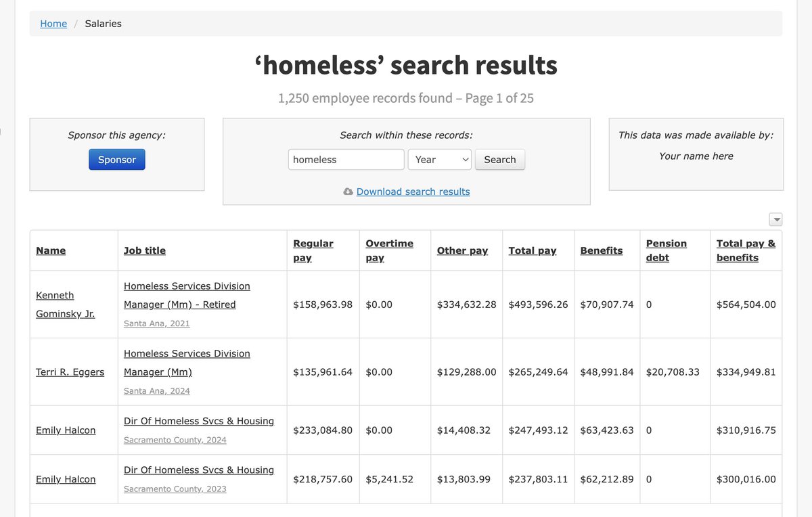812x517 pixels.
Task: Select the $5,241.52 overtime pay cell
Action: pos(389,479)
